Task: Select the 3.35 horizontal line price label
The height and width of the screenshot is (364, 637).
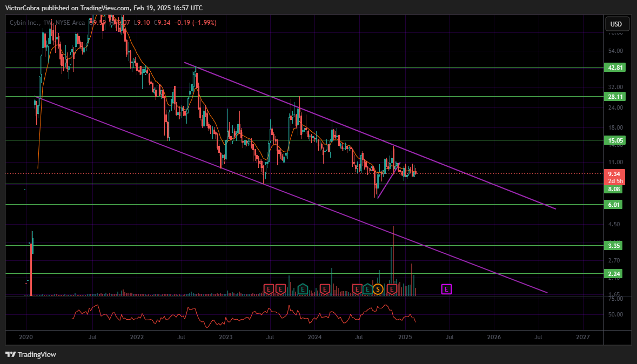Action: [614, 245]
